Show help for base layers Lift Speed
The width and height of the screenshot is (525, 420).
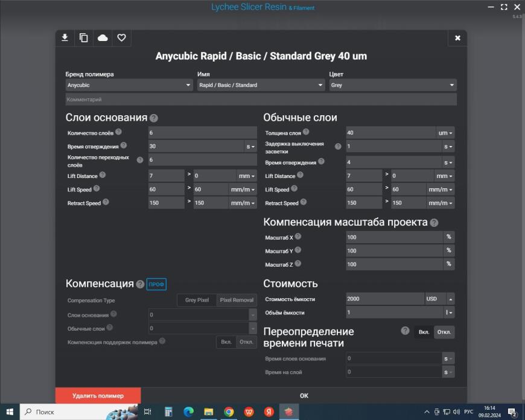(97, 188)
